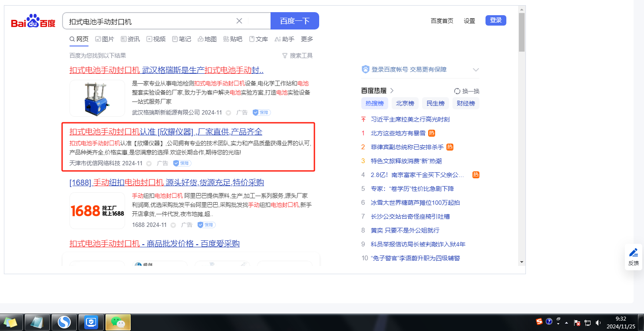644x331 pixels.
Task: Show hidden tray icons arrow
Action: (566, 323)
